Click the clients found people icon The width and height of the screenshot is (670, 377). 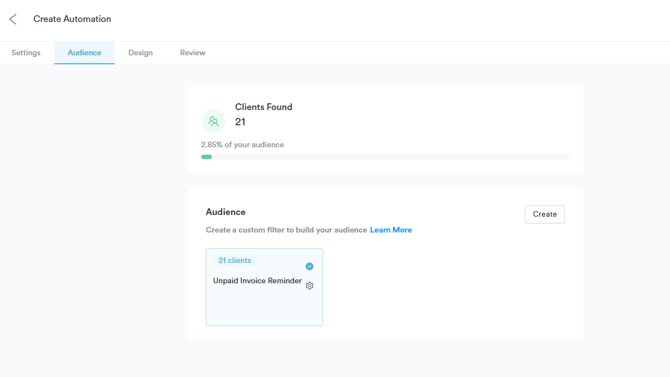click(213, 121)
